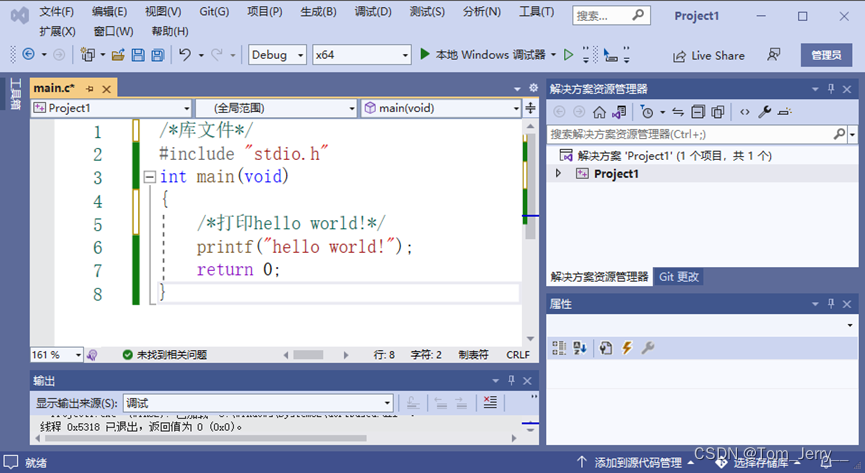The height and width of the screenshot is (473, 865).
Task: Click Clear All icon in Output panel
Action: click(x=490, y=402)
